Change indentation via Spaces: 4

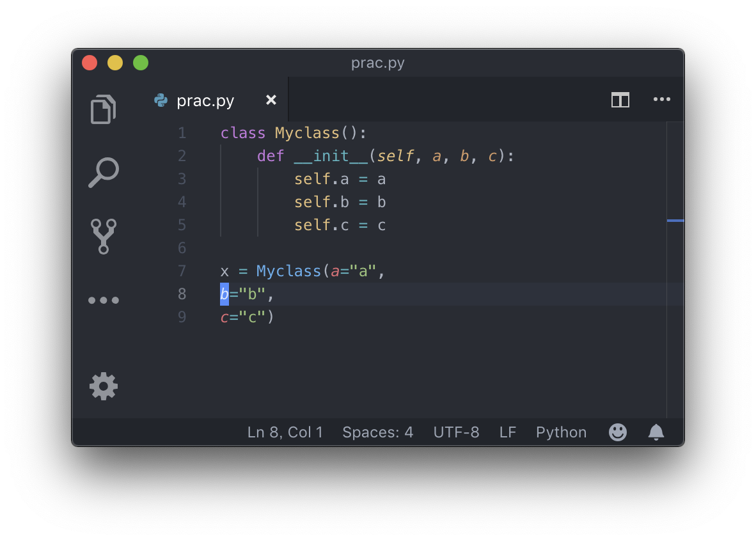pos(377,432)
